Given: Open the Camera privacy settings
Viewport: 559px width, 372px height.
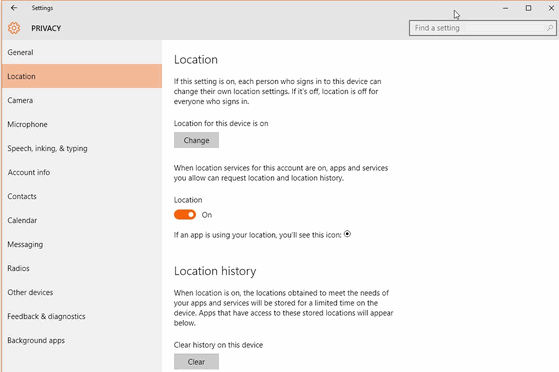Looking at the screenshot, I should (82, 100).
